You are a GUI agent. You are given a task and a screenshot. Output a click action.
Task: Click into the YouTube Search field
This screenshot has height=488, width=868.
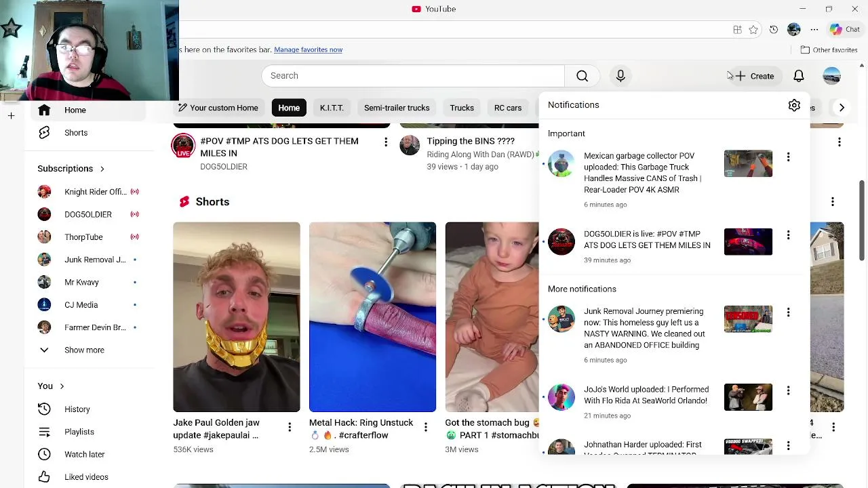click(x=413, y=76)
